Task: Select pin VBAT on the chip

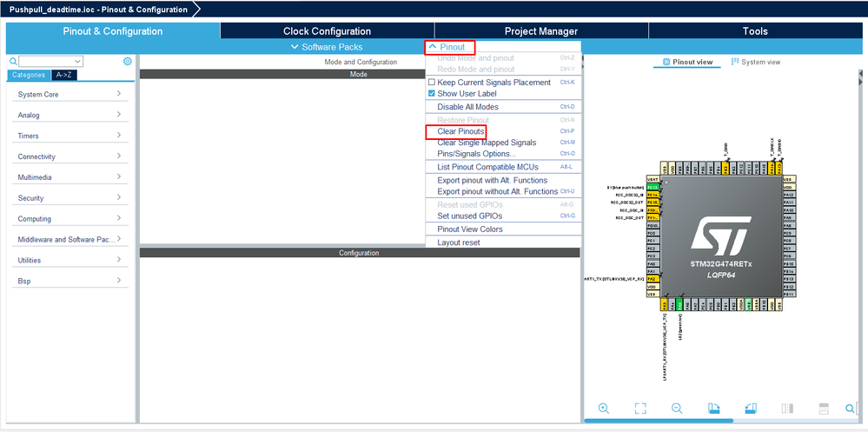Action: coord(653,179)
